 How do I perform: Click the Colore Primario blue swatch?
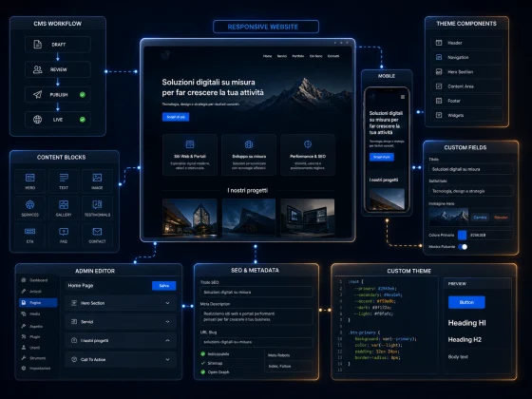coord(462,235)
